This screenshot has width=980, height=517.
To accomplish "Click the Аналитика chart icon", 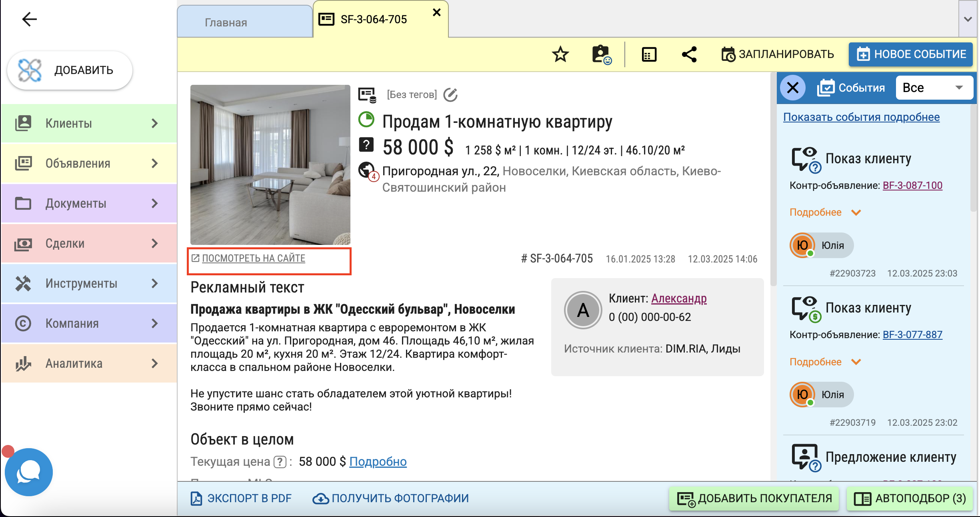I will click(23, 363).
